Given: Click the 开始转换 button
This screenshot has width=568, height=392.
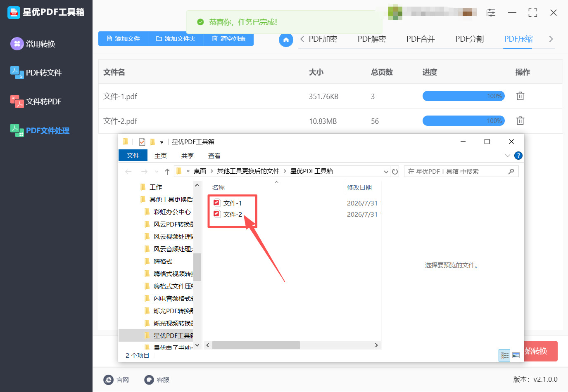Looking at the screenshot, I should click(x=541, y=351).
